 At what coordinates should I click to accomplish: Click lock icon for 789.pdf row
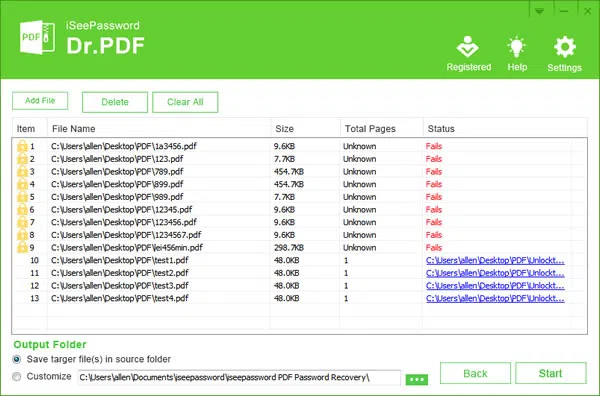click(x=22, y=171)
